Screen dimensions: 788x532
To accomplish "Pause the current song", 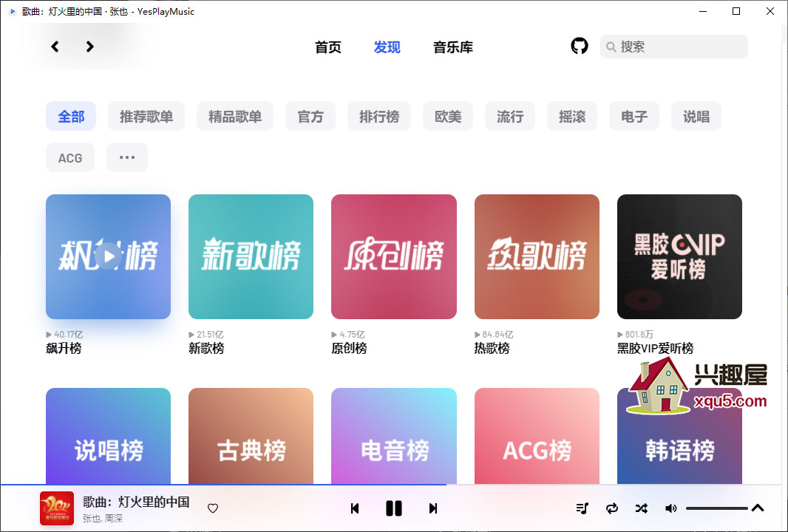I will 394,508.
